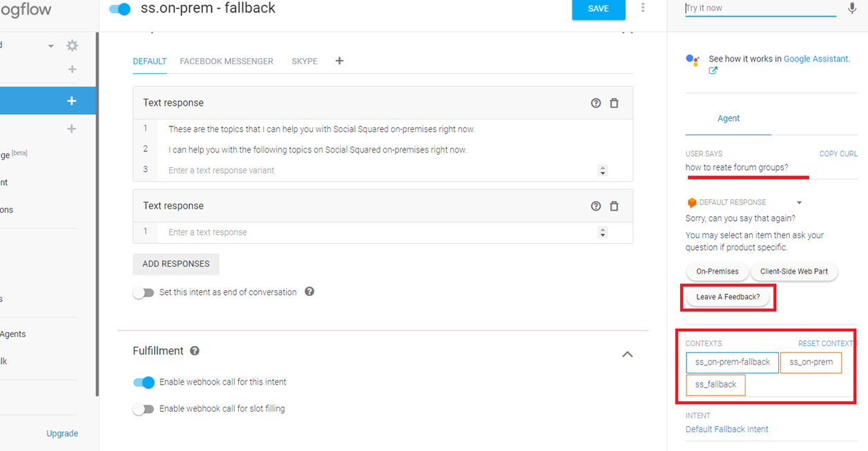Image resolution: width=868 pixels, height=451 pixels.
Task: Click the microphone icon beside Try it now
Action: [x=852, y=9]
